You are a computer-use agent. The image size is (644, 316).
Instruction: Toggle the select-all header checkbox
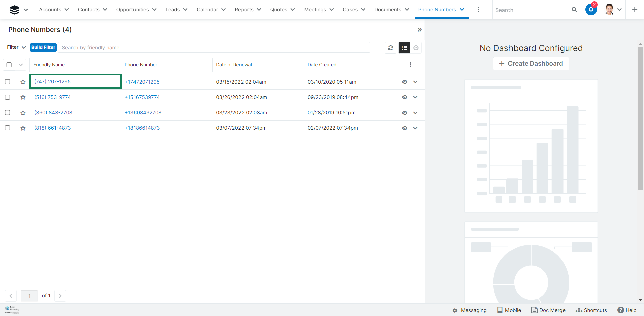(9, 65)
